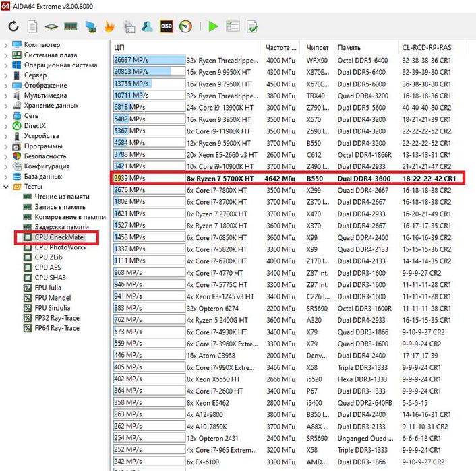Select the CPU SHA3 test
476x471 pixels.
(x=50, y=278)
